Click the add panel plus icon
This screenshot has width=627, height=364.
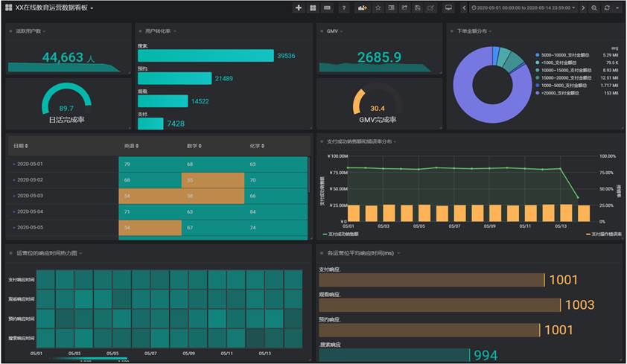299,8
